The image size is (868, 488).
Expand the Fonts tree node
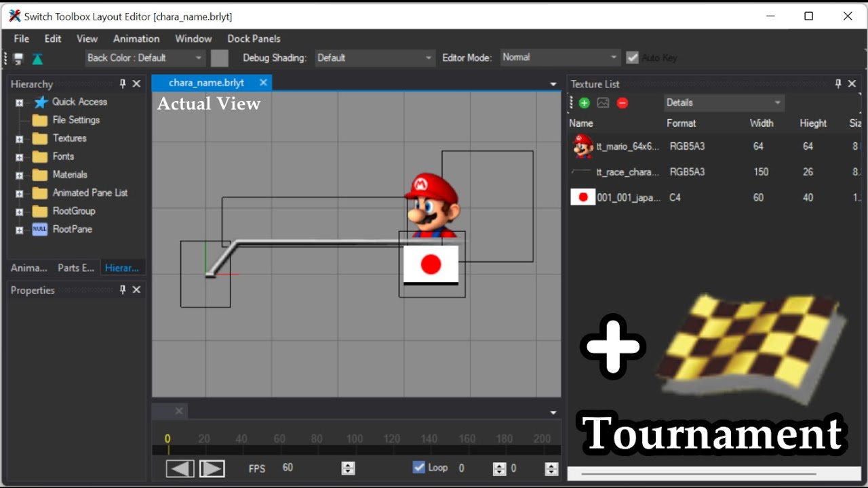pyautogui.click(x=19, y=157)
